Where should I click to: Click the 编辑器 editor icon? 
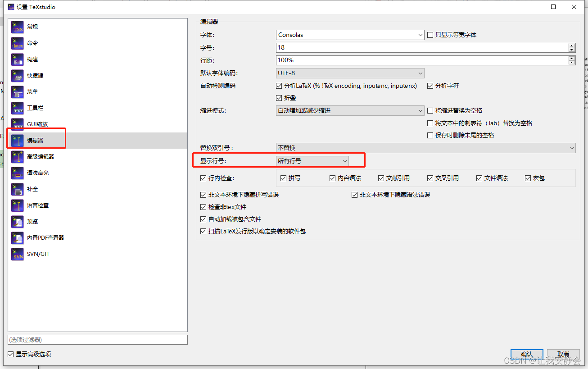18,141
